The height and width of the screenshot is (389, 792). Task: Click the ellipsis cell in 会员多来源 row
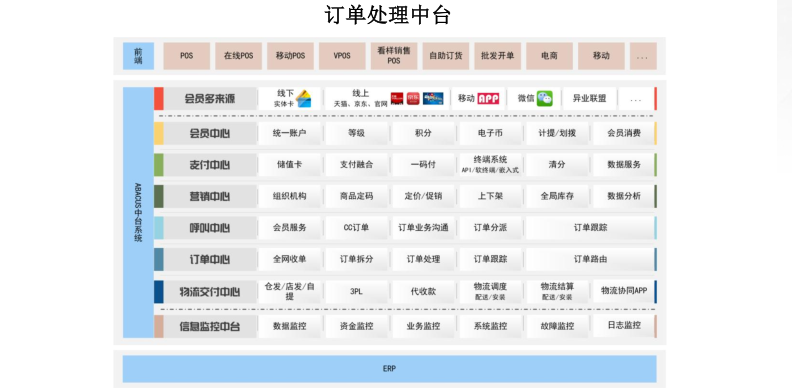point(635,99)
